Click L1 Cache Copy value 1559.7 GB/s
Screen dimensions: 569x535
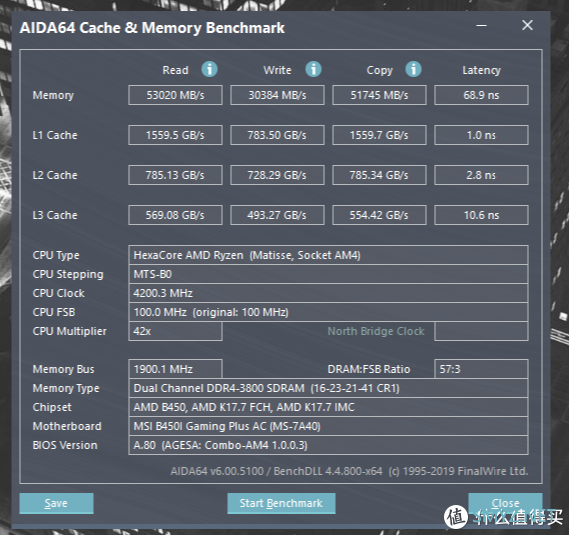pyautogui.click(x=379, y=135)
